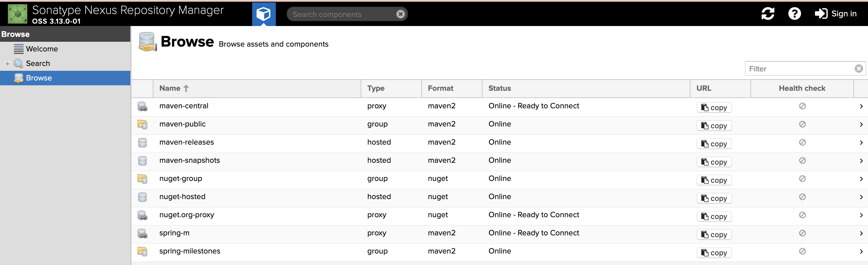Sort by the Type column header
This screenshot has height=265, width=868.
point(391,88)
